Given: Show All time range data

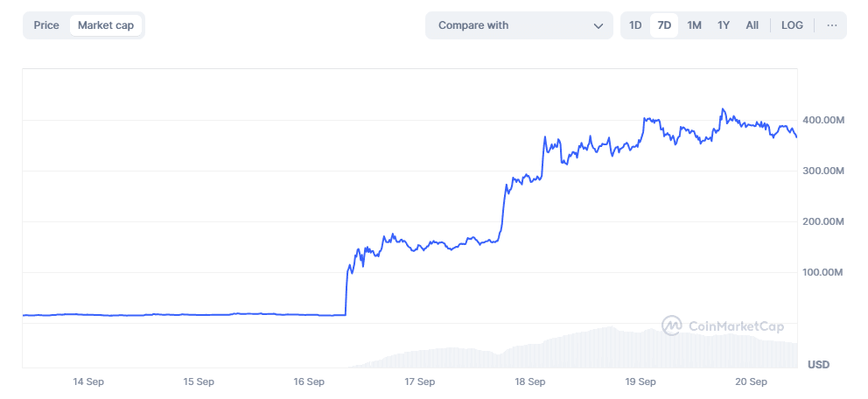Looking at the screenshot, I should pyautogui.click(x=752, y=25).
